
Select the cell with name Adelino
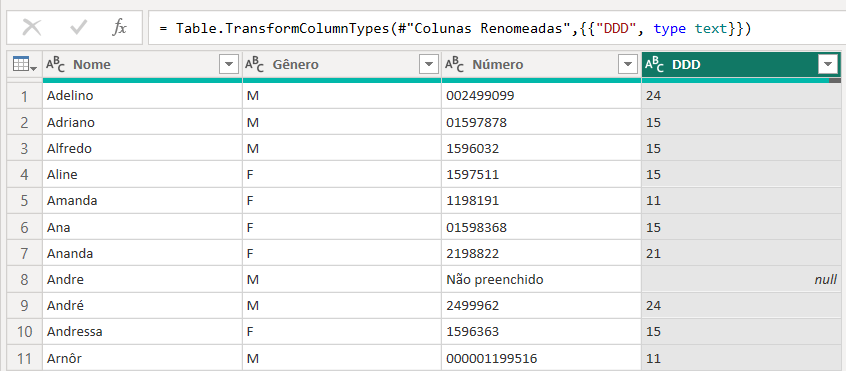(x=142, y=95)
